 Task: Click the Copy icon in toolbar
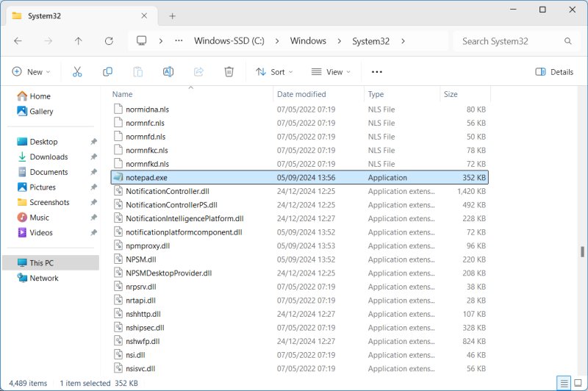tap(107, 72)
